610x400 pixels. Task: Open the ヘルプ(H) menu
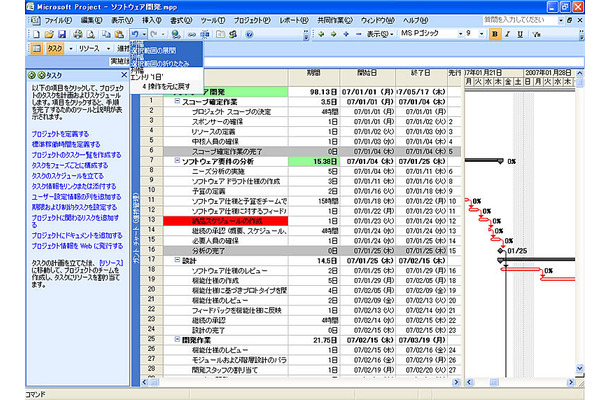415,20
